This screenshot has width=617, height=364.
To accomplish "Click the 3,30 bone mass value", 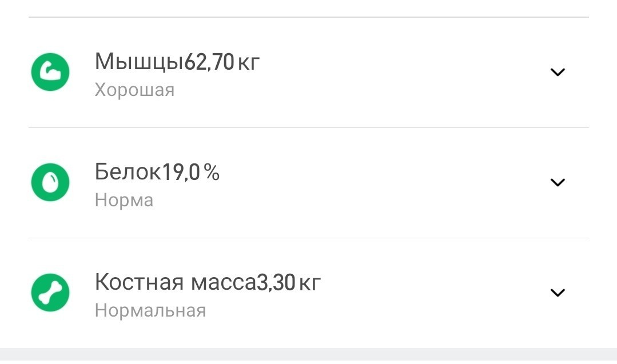I will coord(276,282).
